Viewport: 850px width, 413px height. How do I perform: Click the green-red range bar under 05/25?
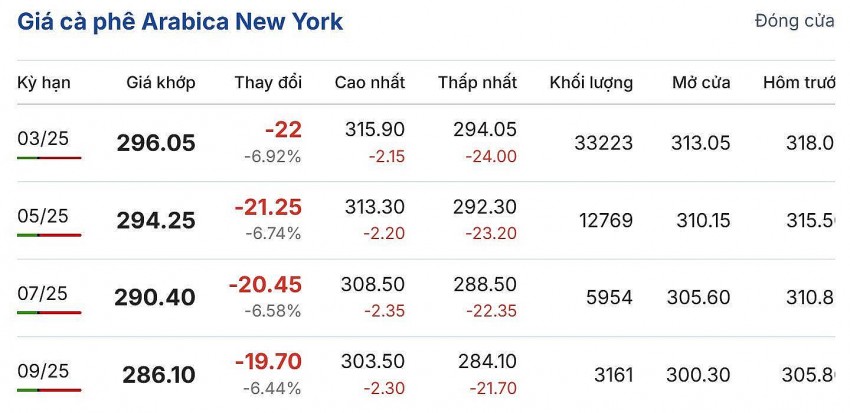pyautogui.click(x=49, y=235)
